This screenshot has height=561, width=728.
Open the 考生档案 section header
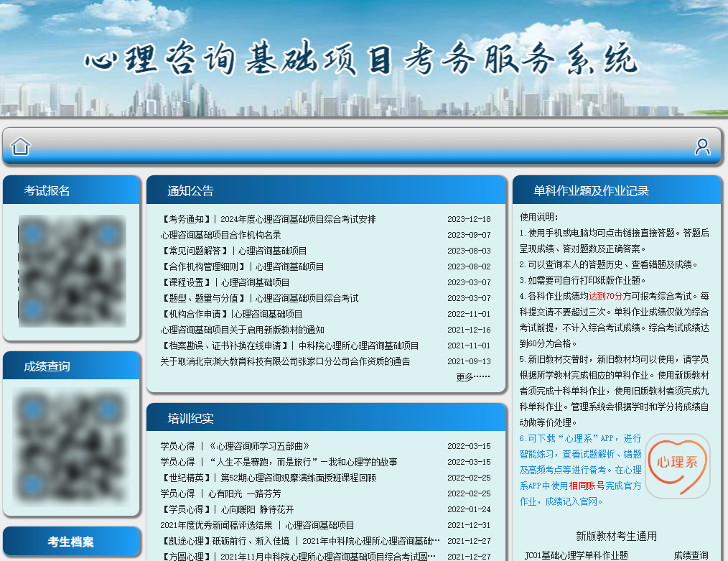pyautogui.click(x=71, y=542)
